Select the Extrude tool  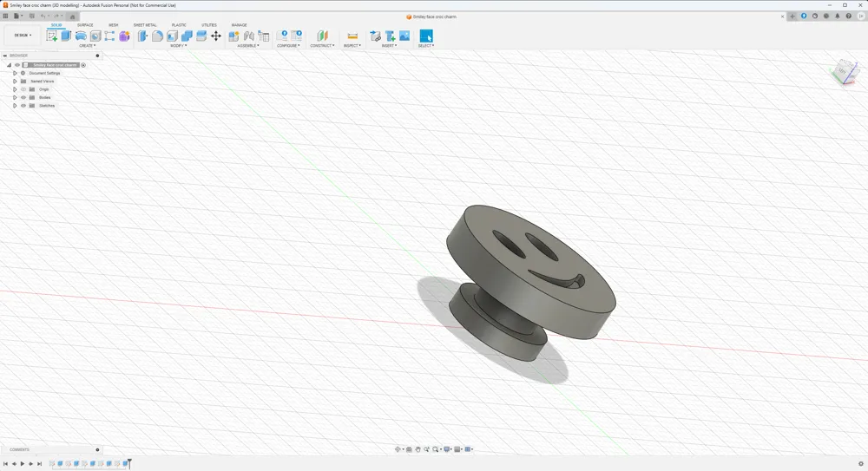click(x=66, y=36)
